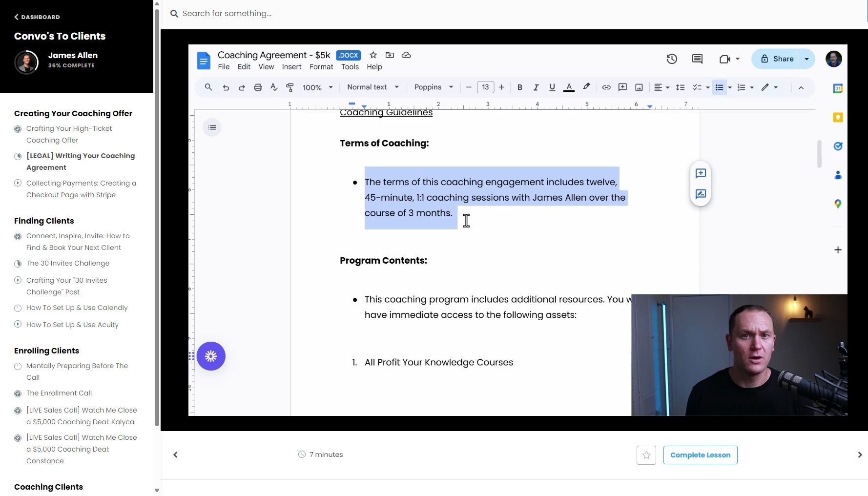Screen dimensions: 868x496
Task: Open Google Maps side panel
Action: (838, 204)
